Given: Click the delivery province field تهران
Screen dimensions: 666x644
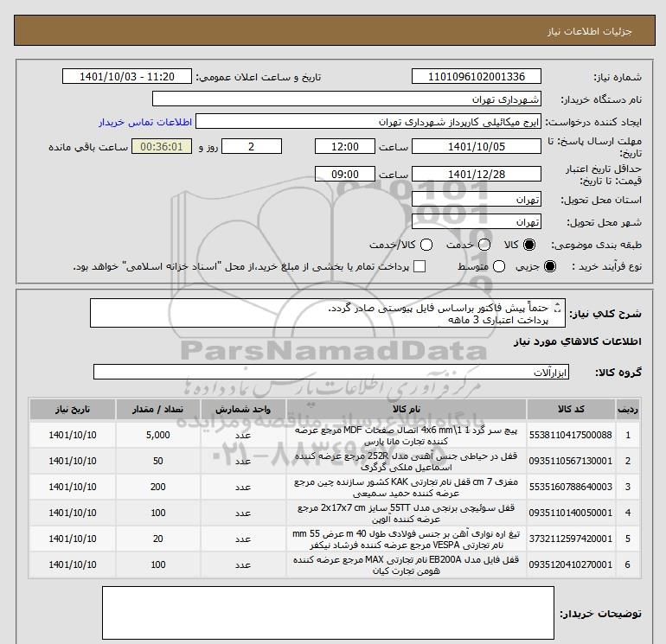Looking at the screenshot, I should pos(476,199).
